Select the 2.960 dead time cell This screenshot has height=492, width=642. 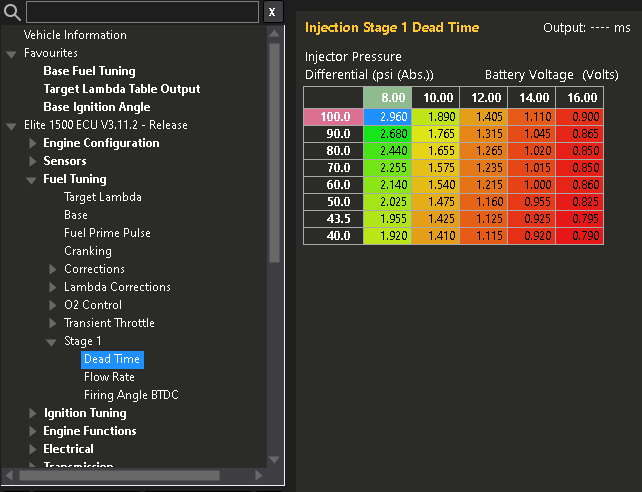[389, 117]
